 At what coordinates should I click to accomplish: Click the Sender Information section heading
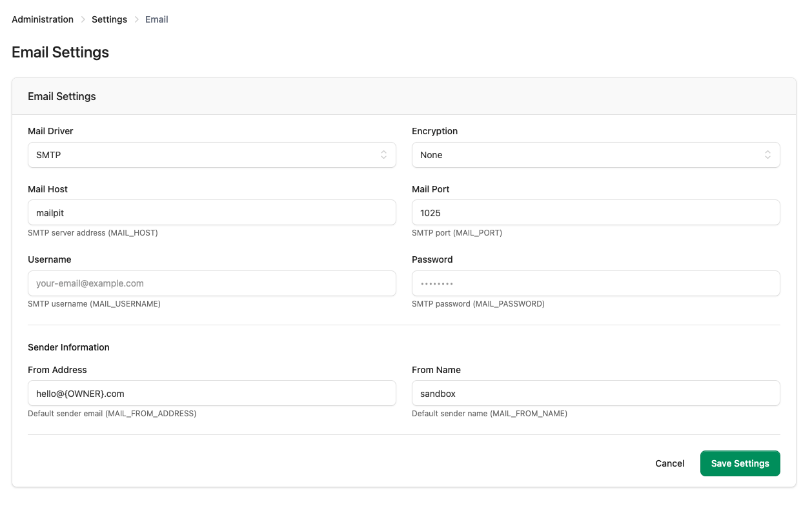(68, 347)
